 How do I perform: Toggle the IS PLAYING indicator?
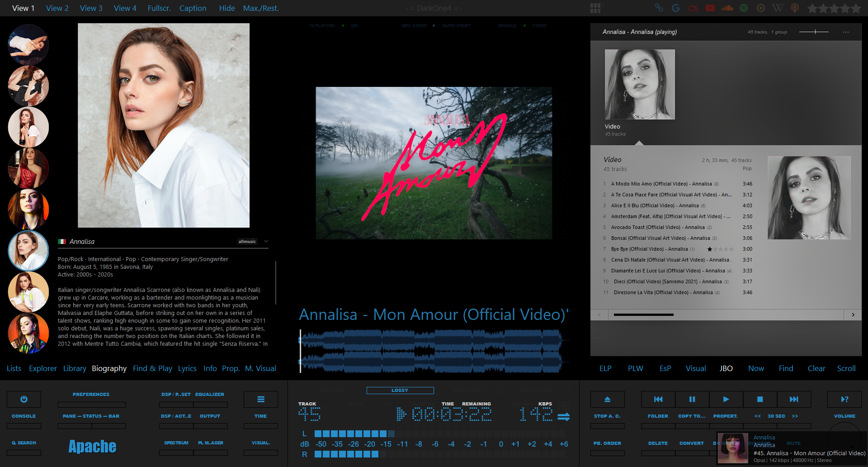pos(343,26)
